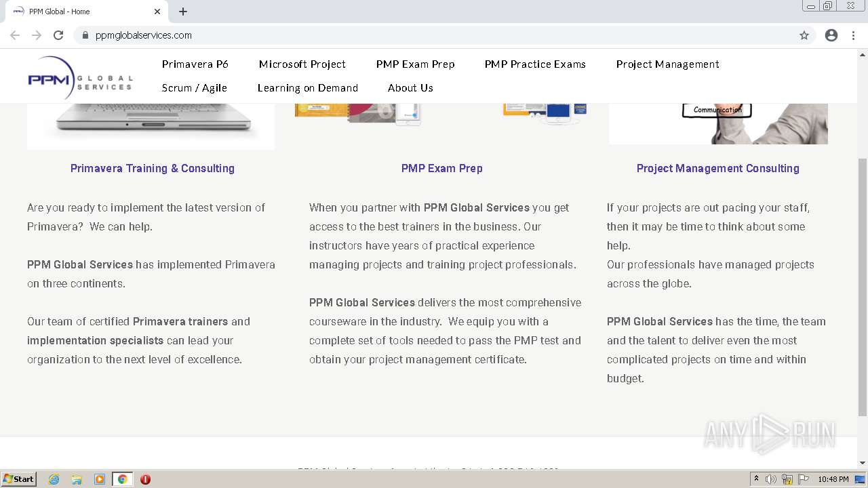868x488 pixels.
Task: Open the Primavera P6 menu item
Action: (x=195, y=64)
